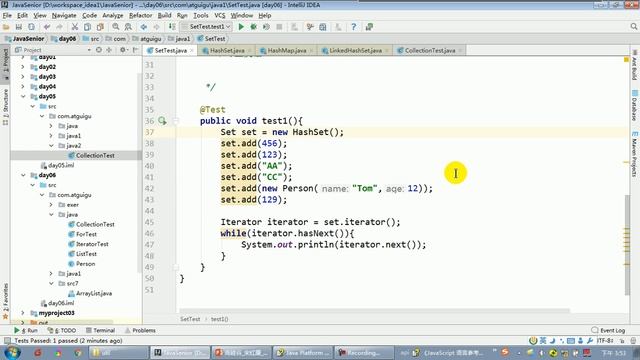The height and width of the screenshot is (360, 640).
Task: Expand the myproject03 folder
Action: point(23,313)
